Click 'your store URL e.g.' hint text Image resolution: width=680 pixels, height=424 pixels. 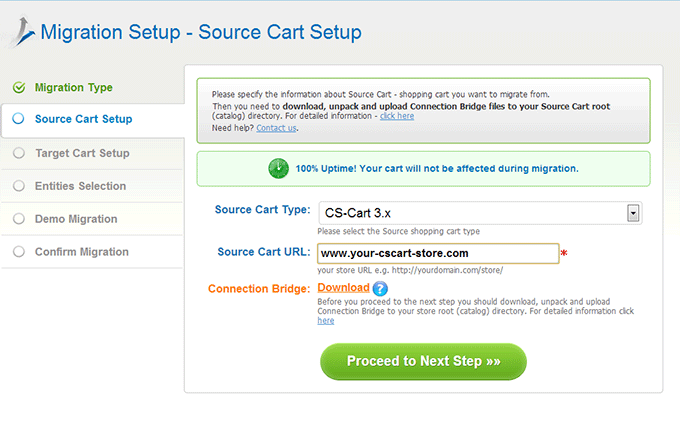point(410,270)
